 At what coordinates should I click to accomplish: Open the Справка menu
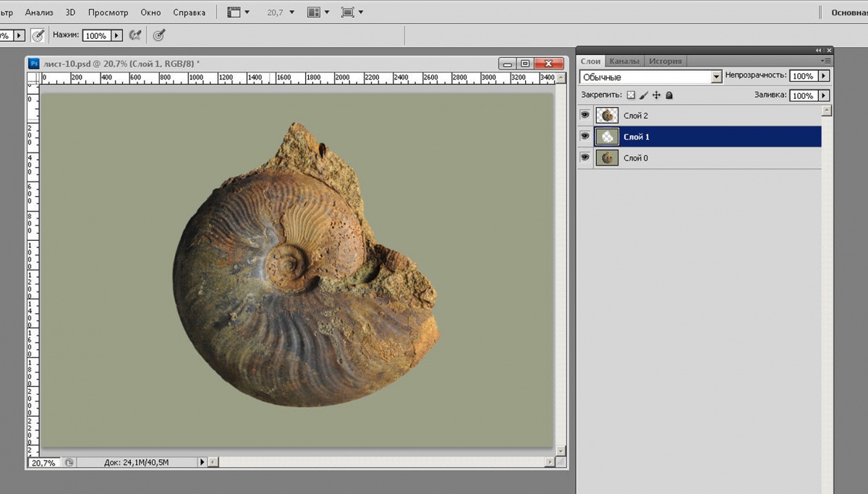pos(189,12)
